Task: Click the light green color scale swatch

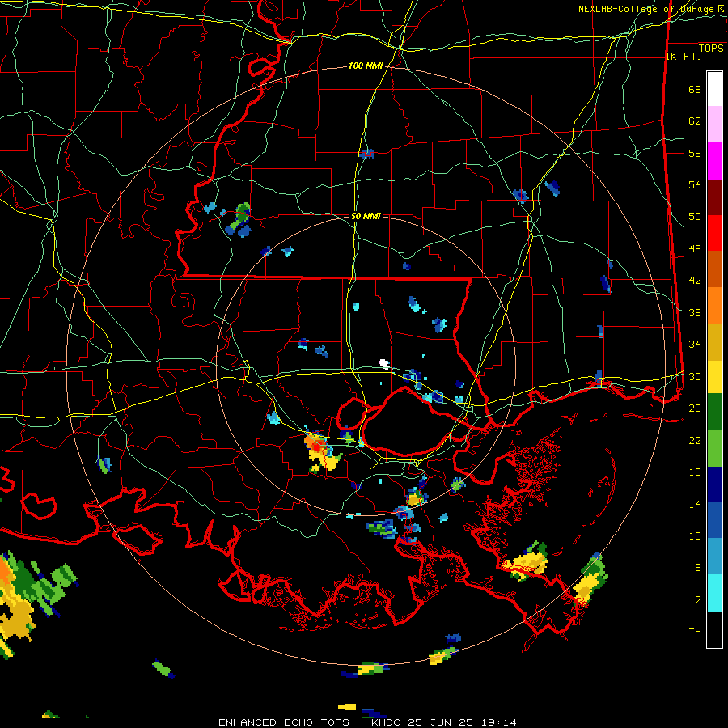Action: pyautogui.click(x=714, y=448)
